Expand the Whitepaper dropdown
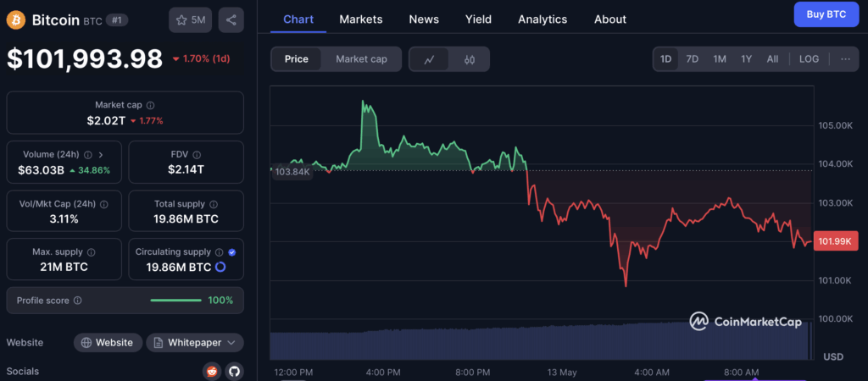868x381 pixels. (x=195, y=343)
